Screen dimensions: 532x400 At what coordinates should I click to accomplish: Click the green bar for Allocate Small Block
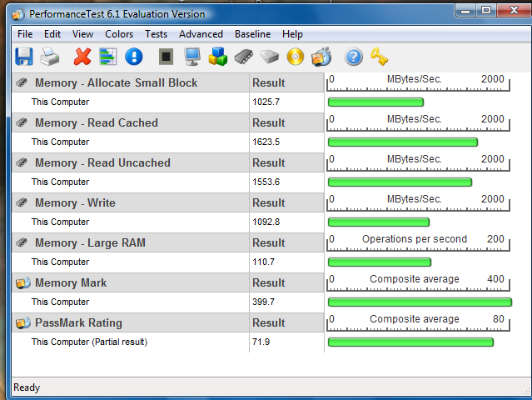click(376, 102)
